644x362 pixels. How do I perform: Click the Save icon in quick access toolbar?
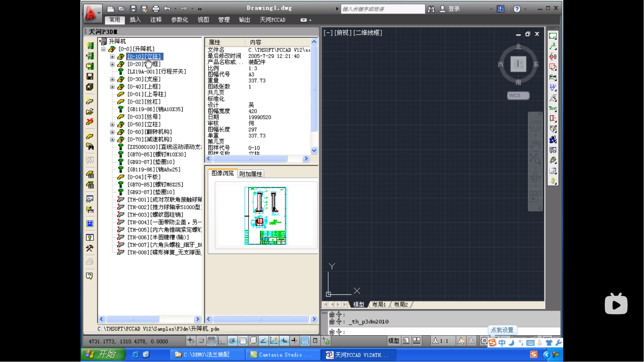coord(133,9)
